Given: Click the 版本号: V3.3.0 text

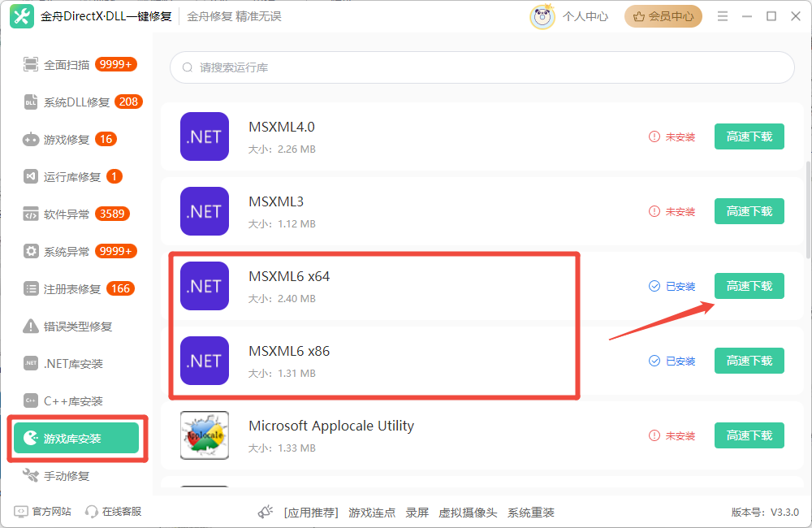Looking at the screenshot, I should tap(765, 513).
